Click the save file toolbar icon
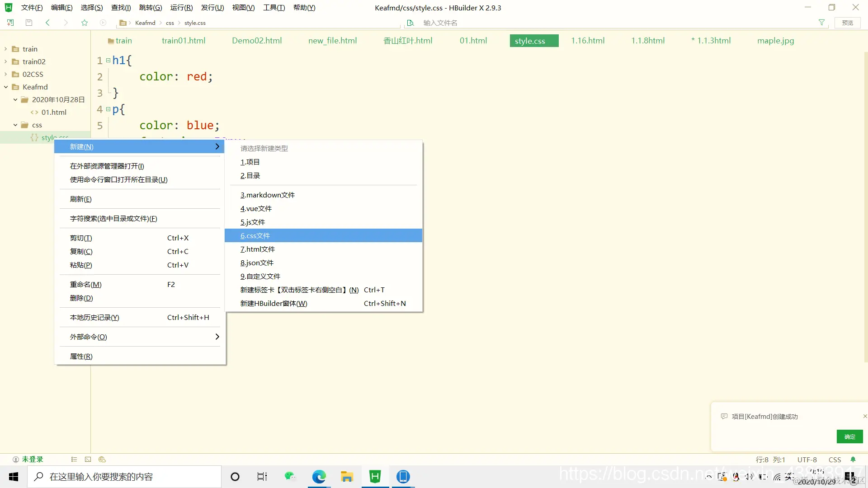Viewport: 868px width, 488px height. [x=29, y=23]
